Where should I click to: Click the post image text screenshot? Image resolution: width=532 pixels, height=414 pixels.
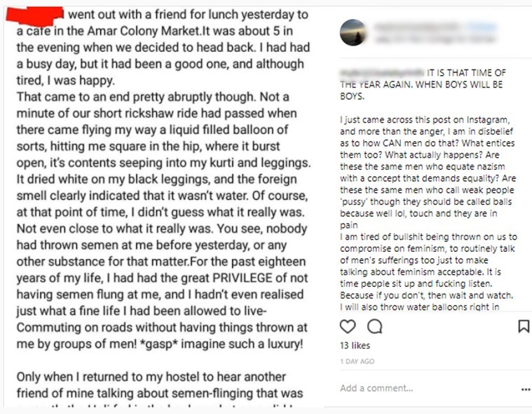coord(163,211)
